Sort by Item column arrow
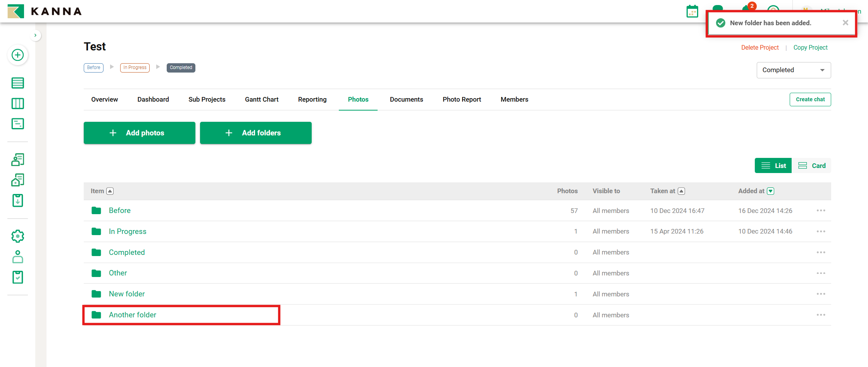Viewport: 868px width, 367px height. [110, 191]
